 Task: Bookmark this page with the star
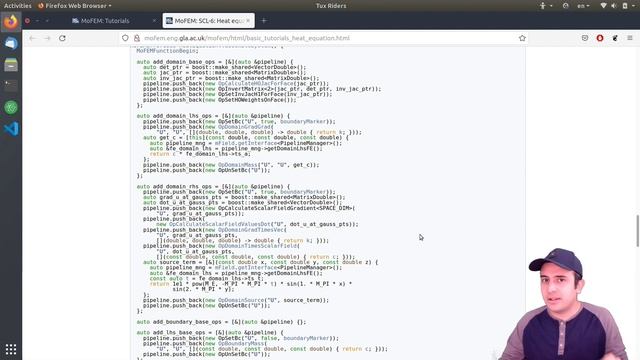point(522,38)
